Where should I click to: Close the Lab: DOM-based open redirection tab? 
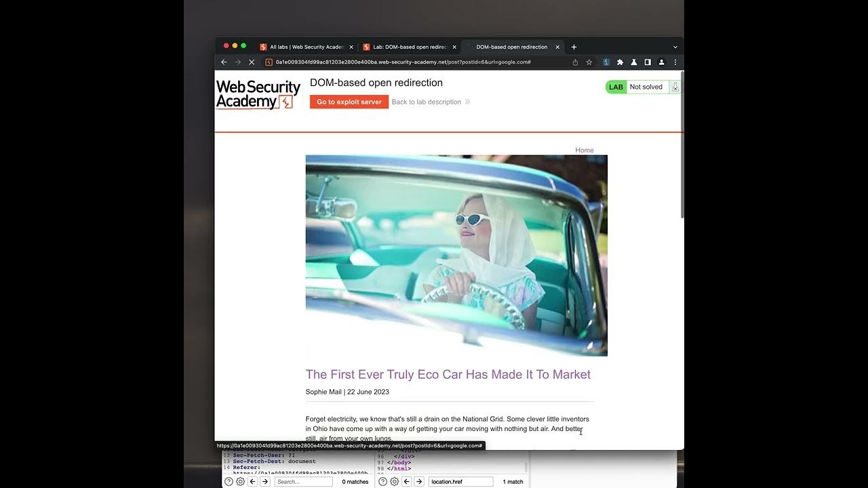point(454,47)
